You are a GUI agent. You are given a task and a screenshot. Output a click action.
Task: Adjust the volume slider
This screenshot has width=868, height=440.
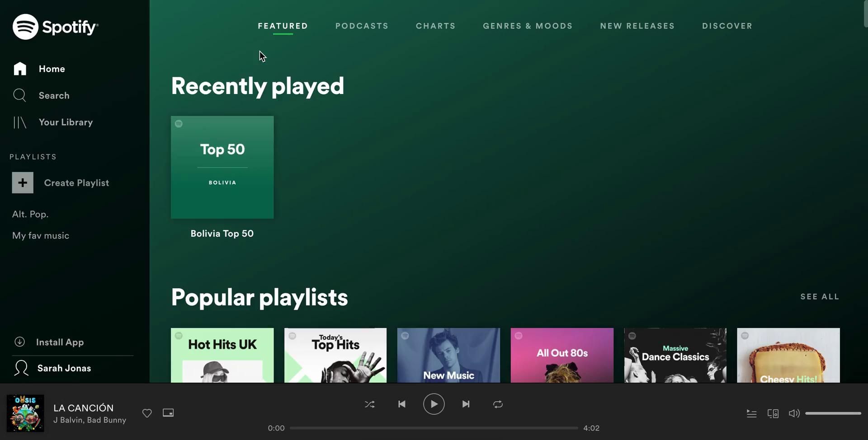click(833, 413)
